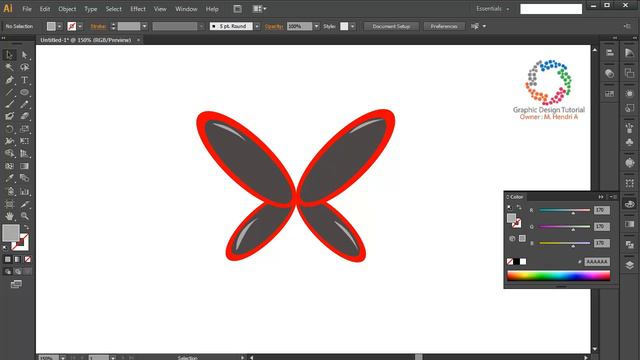
Task: Choose the Hand tool
Action: (x=9, y=216)
